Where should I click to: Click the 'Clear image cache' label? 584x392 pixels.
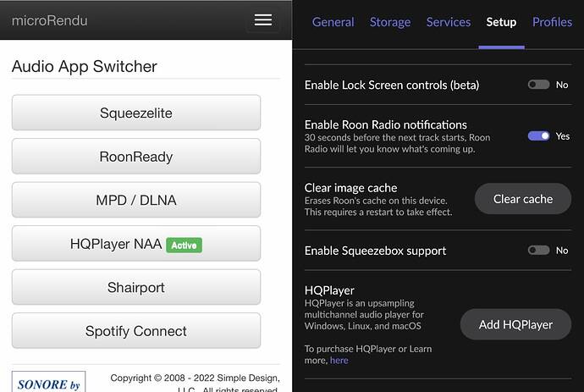(350, 188)
